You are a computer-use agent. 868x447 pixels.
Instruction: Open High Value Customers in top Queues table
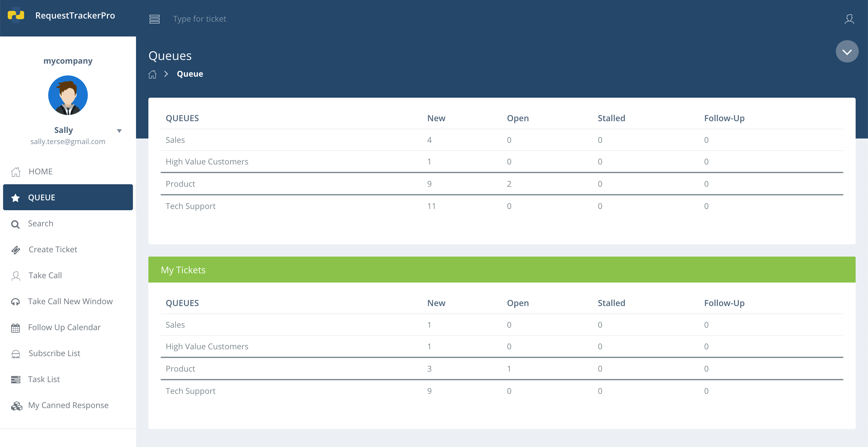[207, 162]
